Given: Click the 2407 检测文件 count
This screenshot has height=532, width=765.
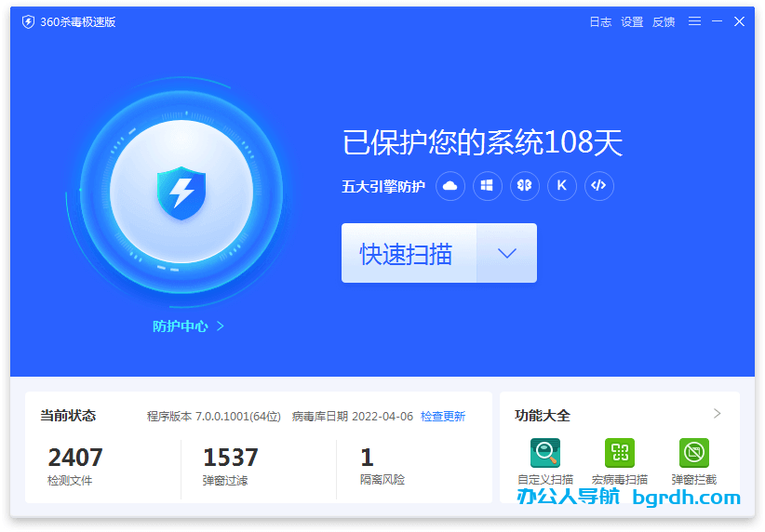Looking at the screenshot, I should 75,466.
